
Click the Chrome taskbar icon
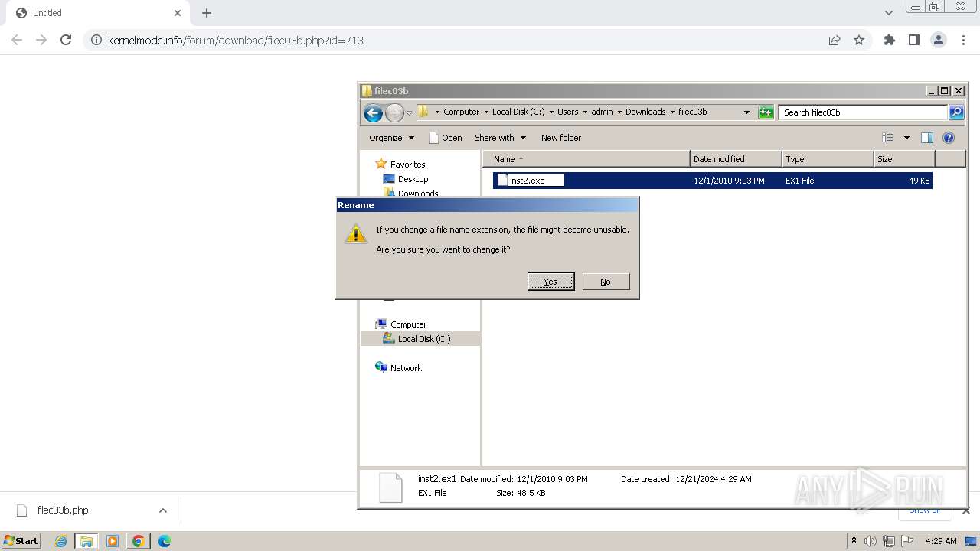click(x=139, y=541)
